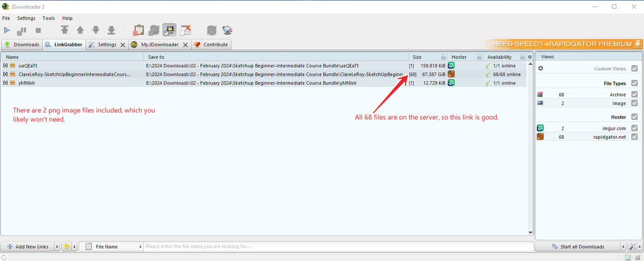Expand the yMNIxlr package
This screenshot has height=261, width=644.
6,83
